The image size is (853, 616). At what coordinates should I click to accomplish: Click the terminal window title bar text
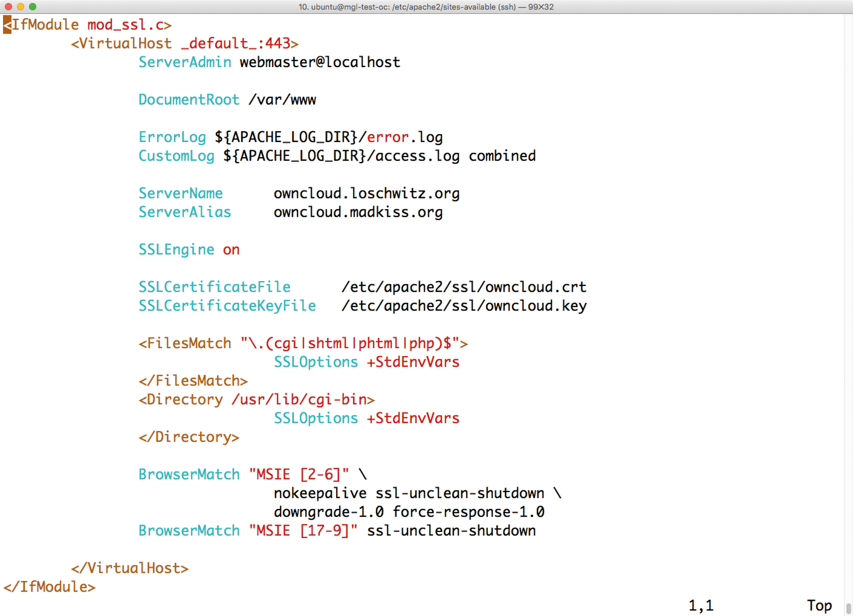(426, 7)
